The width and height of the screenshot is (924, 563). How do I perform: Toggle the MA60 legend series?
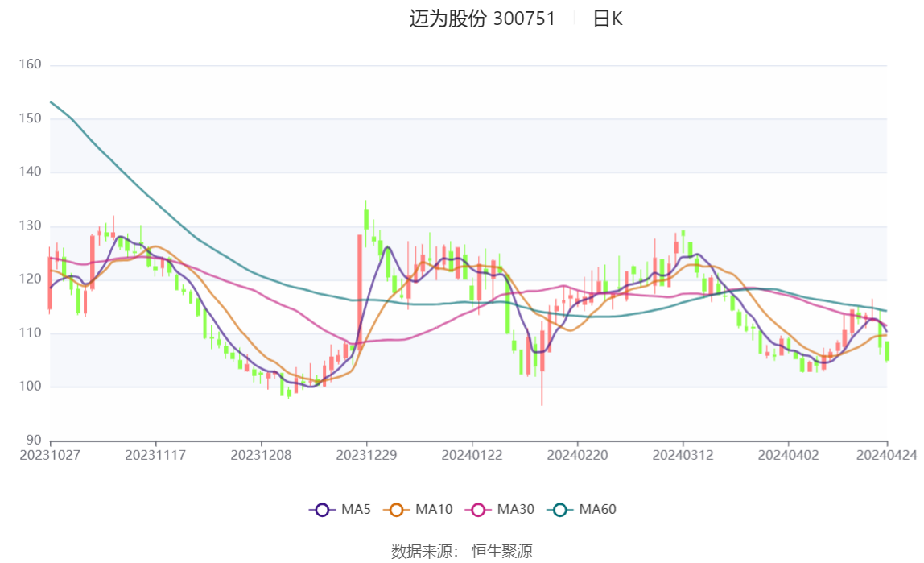[x=582, y=509]
